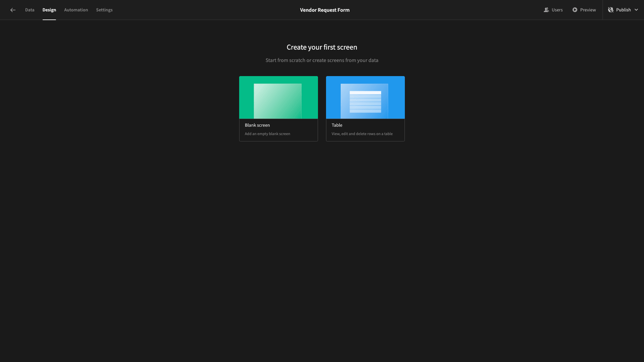644x362 pixels.
Task: Choose the Blank screen green thumbnail
Action: (278, 98)
